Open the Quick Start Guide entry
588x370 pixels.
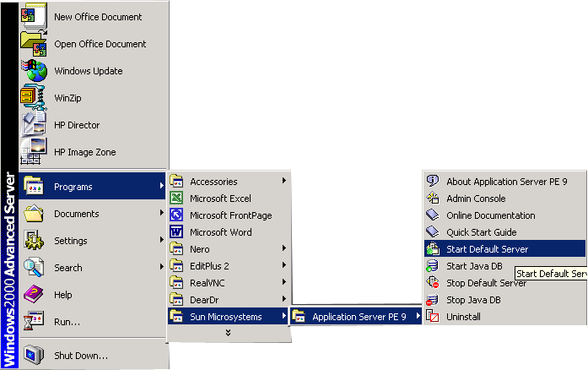tap(481, 232)
